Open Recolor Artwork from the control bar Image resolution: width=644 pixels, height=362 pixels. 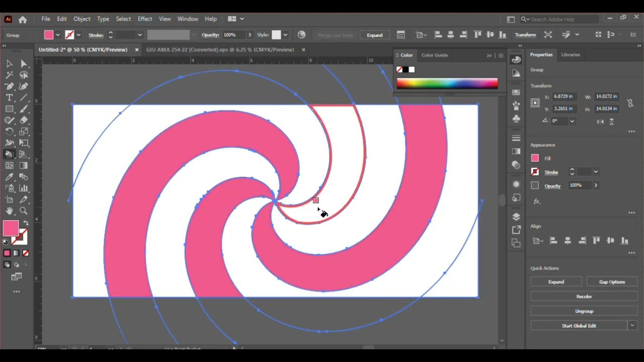tap(301, 35)
